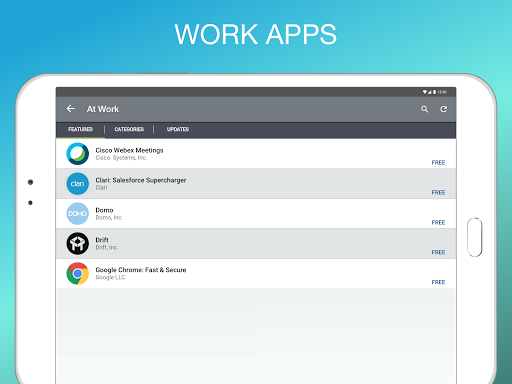Screen dimensions: 512x384
Task: Open search with the magnifier icon
Action: 424,109
